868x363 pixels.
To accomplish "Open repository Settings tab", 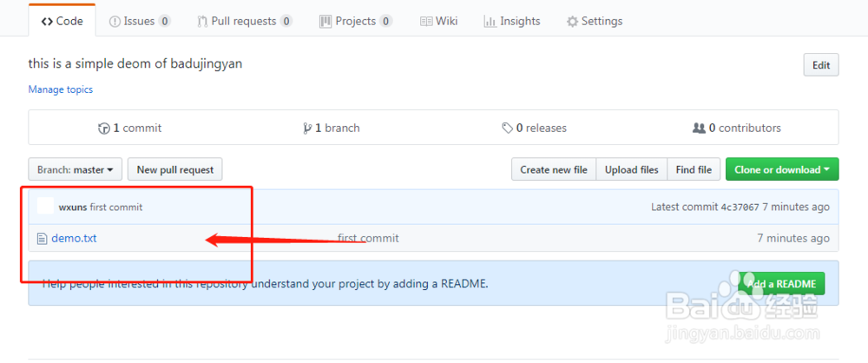I will pyautogui.click(x=595, y=21).
